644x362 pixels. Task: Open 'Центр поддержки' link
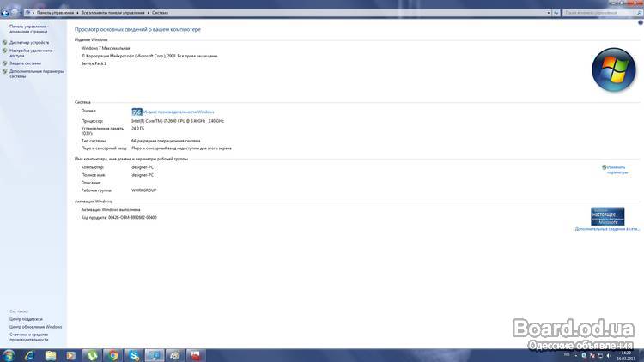[26, 319]
